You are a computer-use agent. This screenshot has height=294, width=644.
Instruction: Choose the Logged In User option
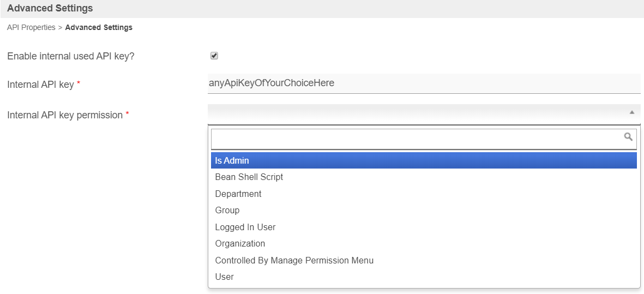tap(245, 227)
